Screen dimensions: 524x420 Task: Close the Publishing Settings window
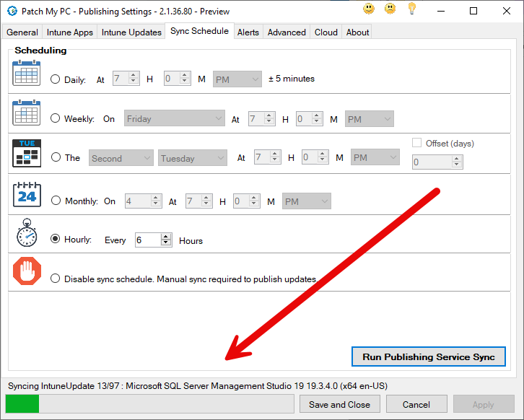click(506, 11)
